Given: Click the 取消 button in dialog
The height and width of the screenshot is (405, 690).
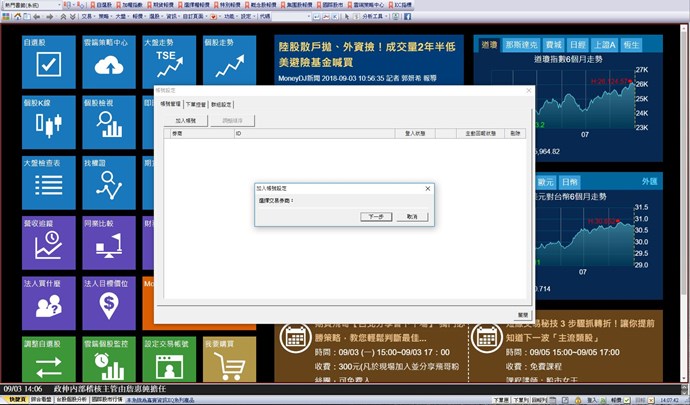Looking at the screenshot, I should point(411,216).
